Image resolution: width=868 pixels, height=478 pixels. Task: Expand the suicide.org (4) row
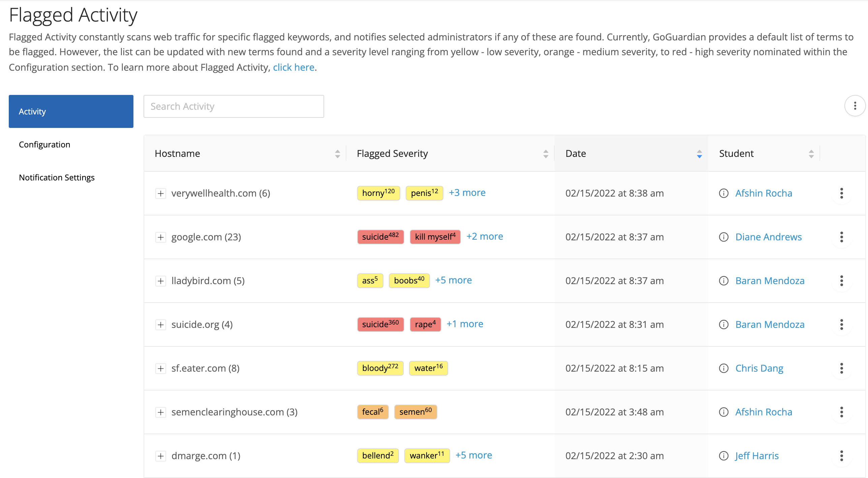coord(161,325)
